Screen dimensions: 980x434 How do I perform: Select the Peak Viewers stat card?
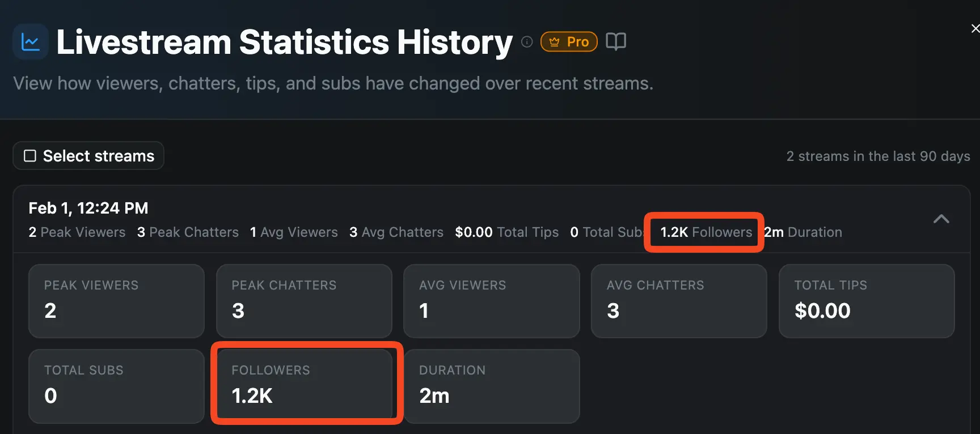coord(116,301)
